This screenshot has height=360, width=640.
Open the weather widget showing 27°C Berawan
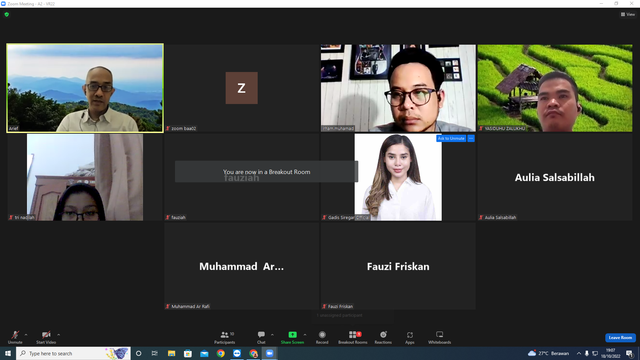pyautogui.click(x=548, y=353)
